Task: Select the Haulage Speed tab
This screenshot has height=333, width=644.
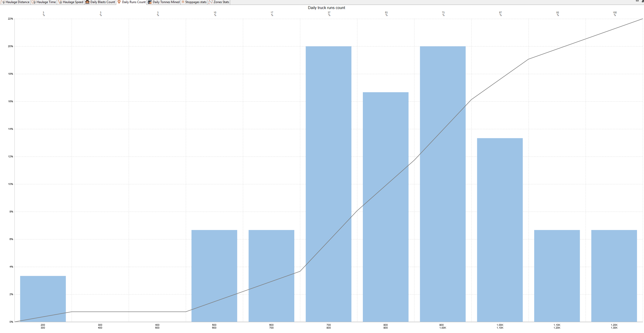Action: [x=71, y=2]
